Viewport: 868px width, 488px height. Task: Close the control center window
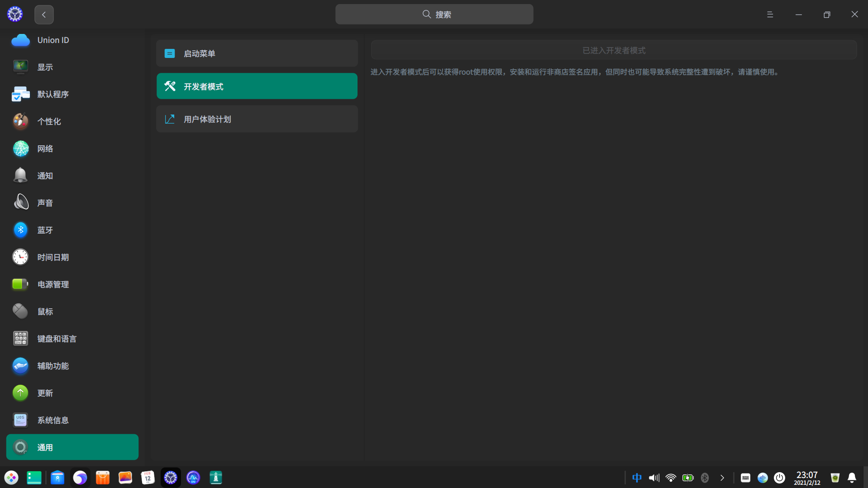pos(854,14)
